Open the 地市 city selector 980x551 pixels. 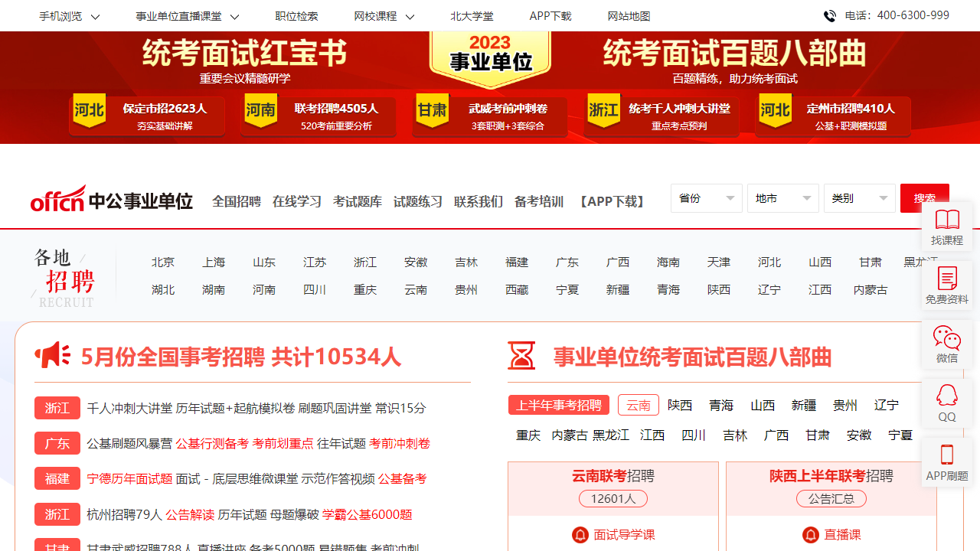pos(783,198)
